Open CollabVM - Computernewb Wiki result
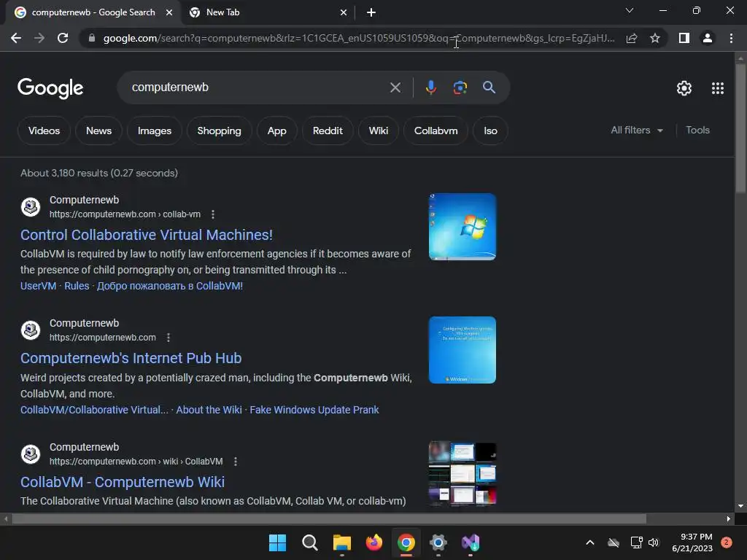This screenshot has height=560, width=747. (x=123, y=482)
